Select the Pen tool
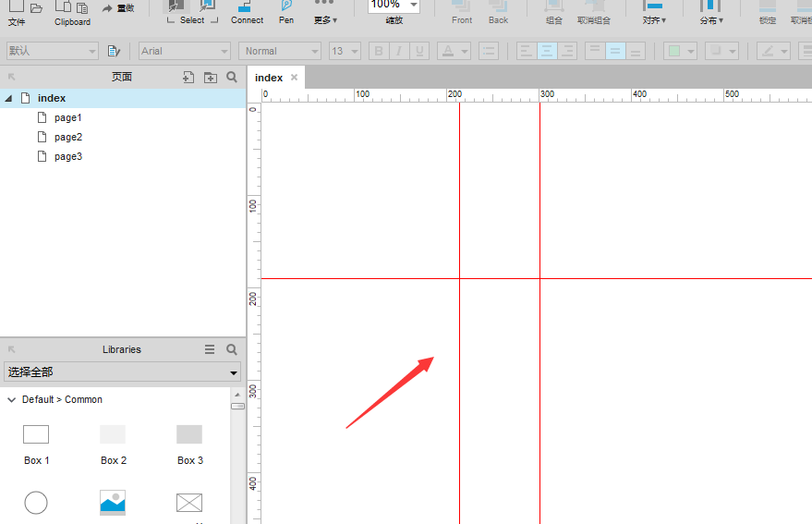The height and width of the screenshot is (524, 812). pyautogui.click(x=286, y=12)
